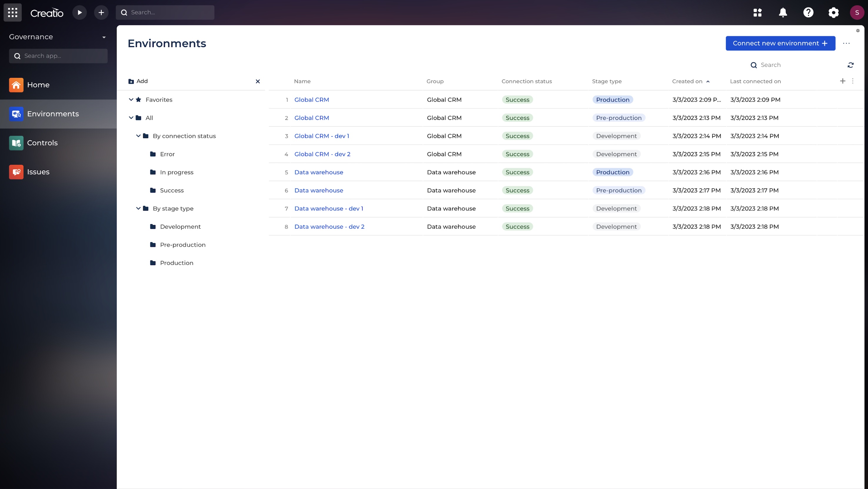868x489 pixels.
Task: Click inside the Search app field in the sidebar
Action: click(x=58, y=56)
